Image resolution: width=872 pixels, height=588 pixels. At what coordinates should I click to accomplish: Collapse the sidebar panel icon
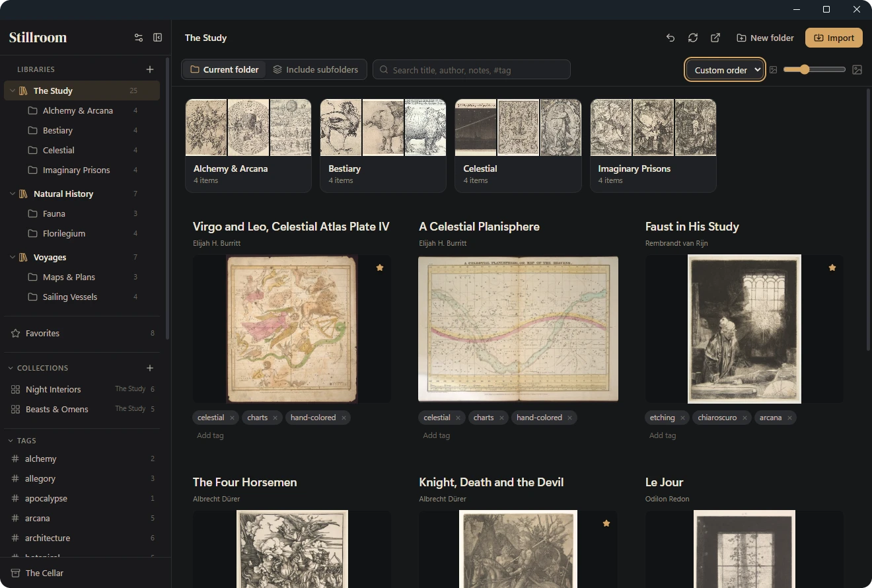(157, 38)
